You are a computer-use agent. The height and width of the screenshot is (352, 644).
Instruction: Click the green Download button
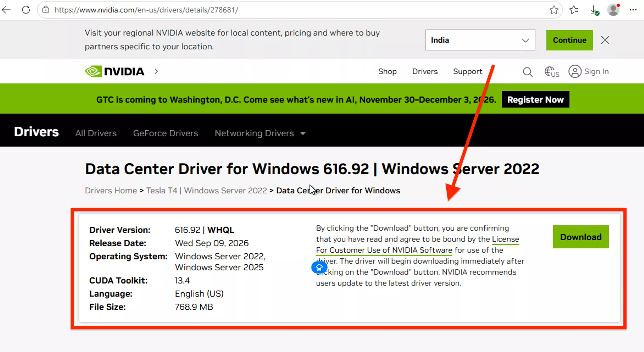click(581, 237)
